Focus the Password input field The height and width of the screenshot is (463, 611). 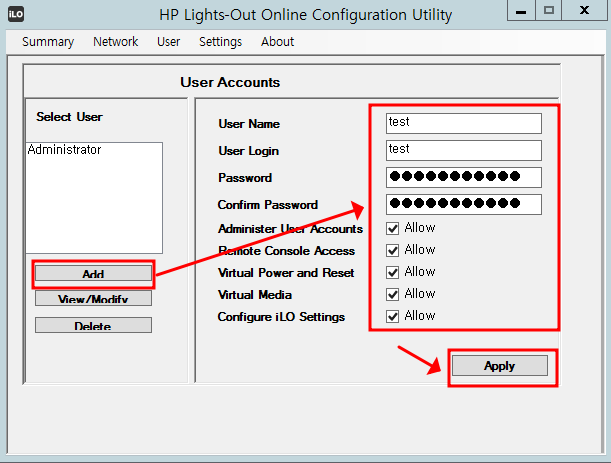[x=464, y=177]
